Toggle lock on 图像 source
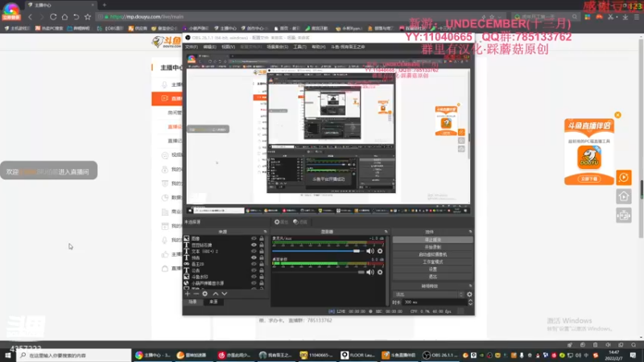 [x=262, y=238]
